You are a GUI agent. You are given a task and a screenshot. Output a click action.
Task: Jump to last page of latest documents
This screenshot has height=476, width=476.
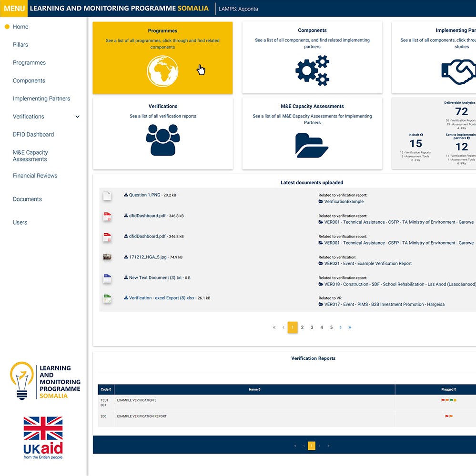click(x=350, y=327)
